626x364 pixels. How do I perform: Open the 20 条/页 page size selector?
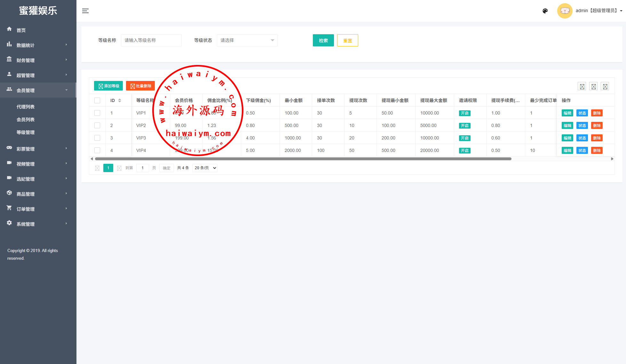(x=205, y=168)
